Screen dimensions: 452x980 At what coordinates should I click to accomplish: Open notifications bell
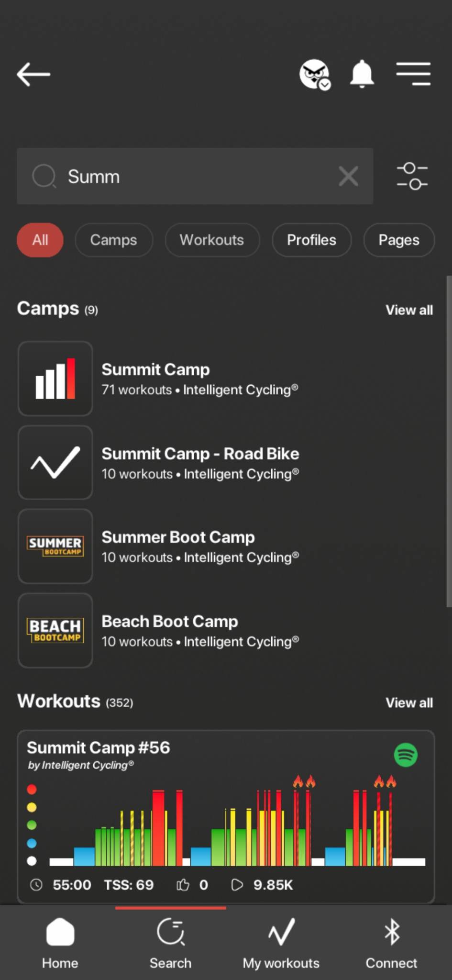[362, 74]
